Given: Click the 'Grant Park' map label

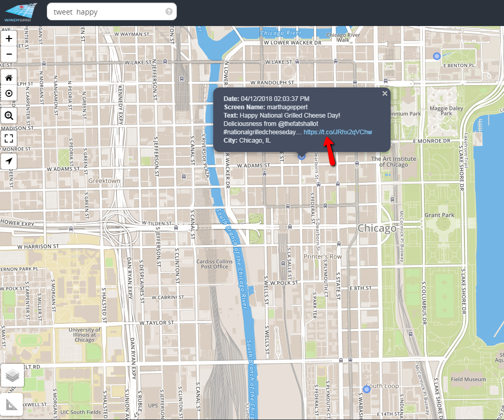Looking at the screenshot, I should pos(440,215).
